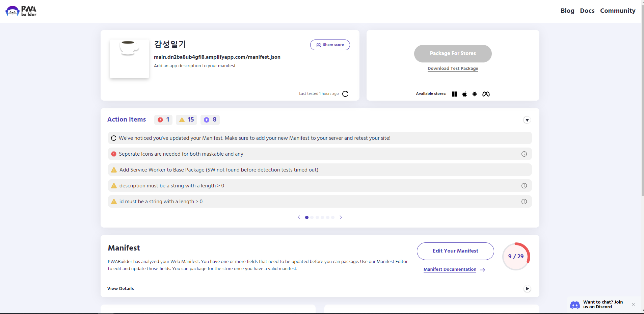Open the Blog menu link
This screenshot has width=644, height=314.
click(x=567, y=11)
